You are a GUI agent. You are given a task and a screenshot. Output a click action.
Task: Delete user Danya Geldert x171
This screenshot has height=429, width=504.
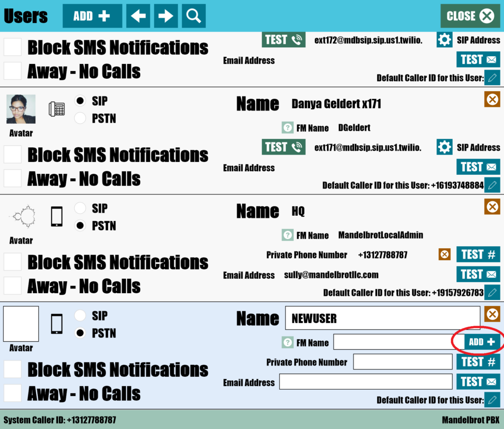pyautogui.click(x=492, y=99)
